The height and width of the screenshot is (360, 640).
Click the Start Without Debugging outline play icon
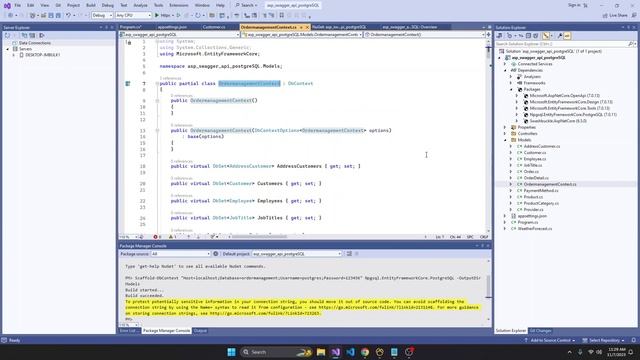point(178,16)
